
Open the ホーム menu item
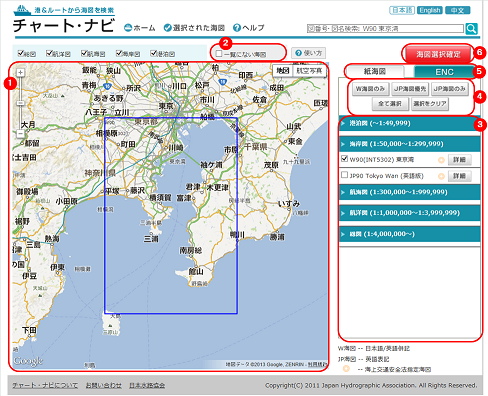[x=140, y=28]
